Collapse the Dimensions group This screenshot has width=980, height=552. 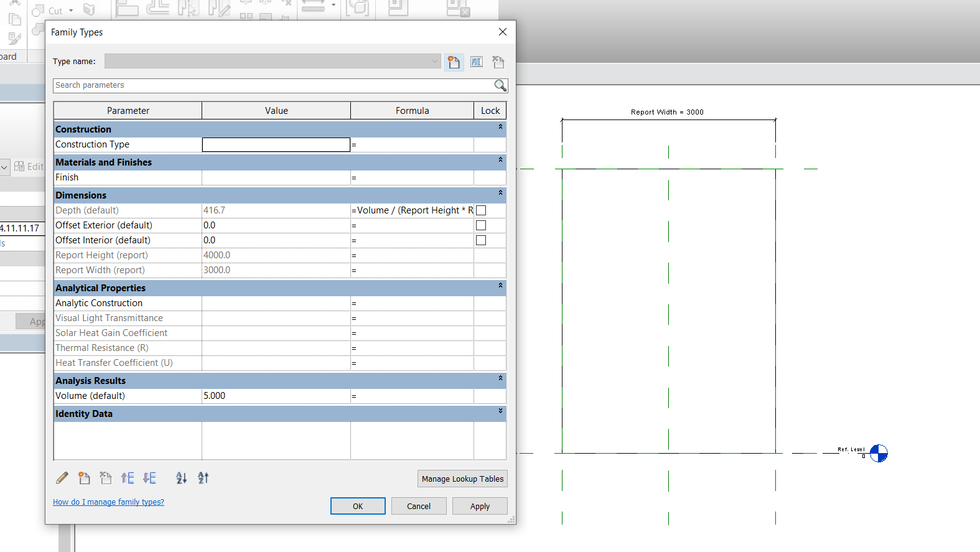tap(500, 193)
